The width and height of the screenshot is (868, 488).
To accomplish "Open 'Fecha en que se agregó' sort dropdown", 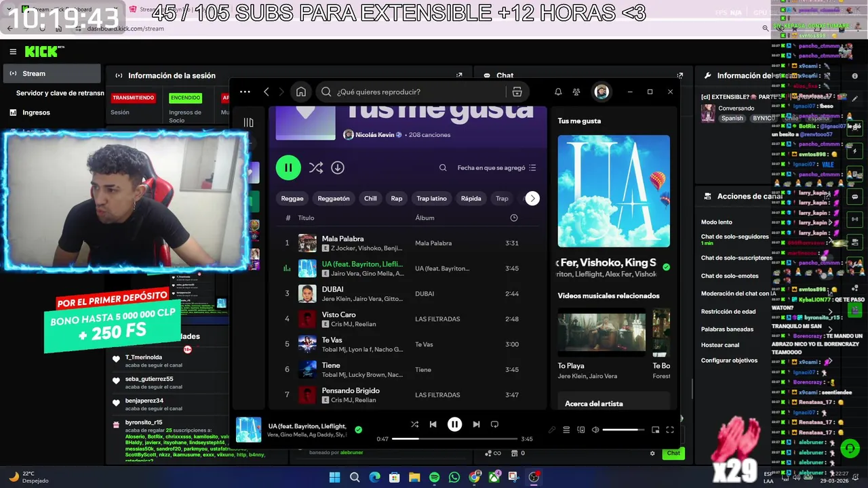I will [496, 167].
